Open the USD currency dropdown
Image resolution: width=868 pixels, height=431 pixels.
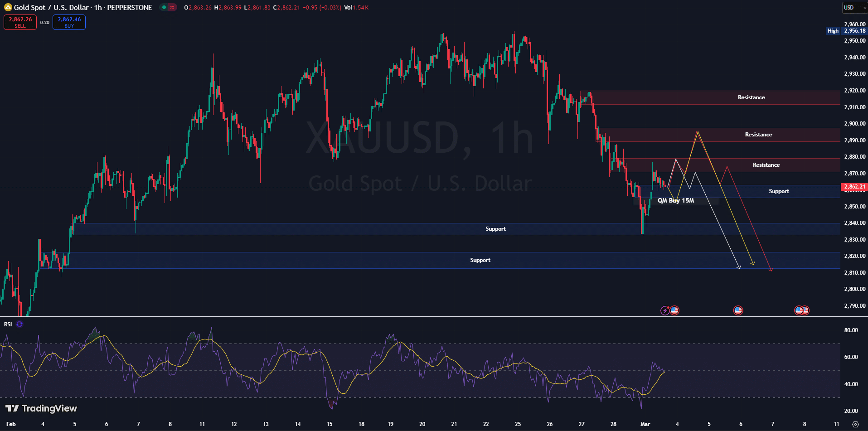click(x=855, y=8)
